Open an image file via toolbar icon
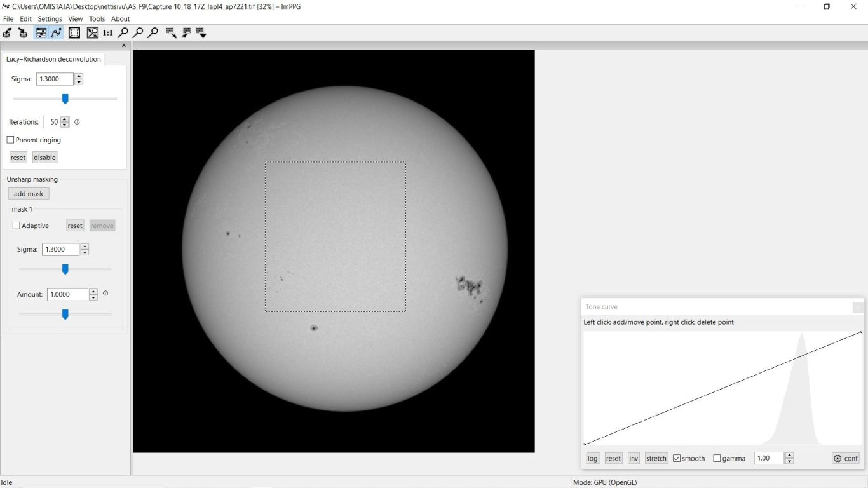Image resolution: width=868 pixels, height=488 pixels. [8, 32]
